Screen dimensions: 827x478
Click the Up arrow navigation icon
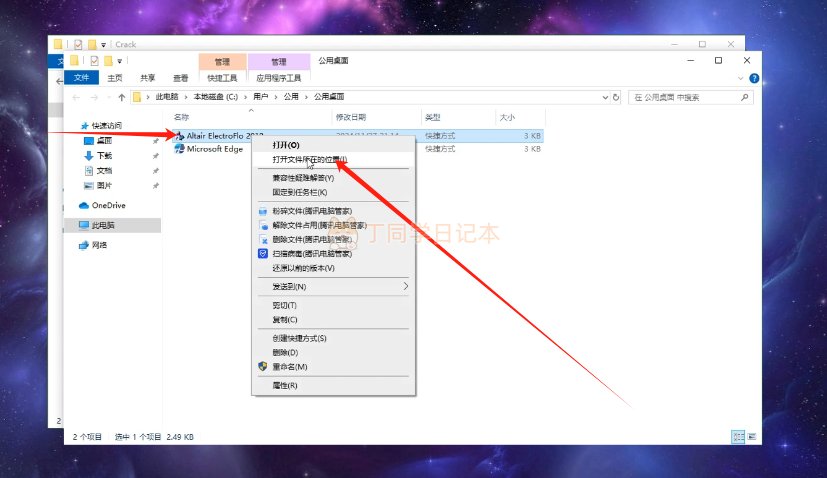(x=122, y=97)
